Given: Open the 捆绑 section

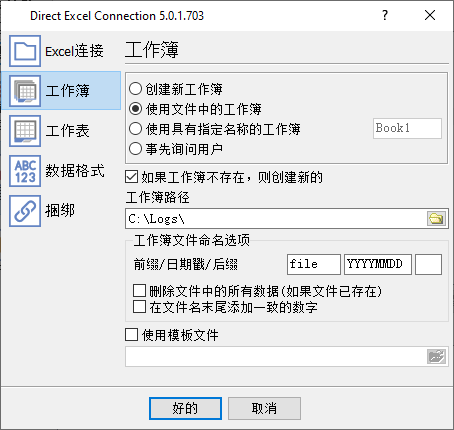Looking at the screenshot, I should pyautogui.click(x=61, y=211).
